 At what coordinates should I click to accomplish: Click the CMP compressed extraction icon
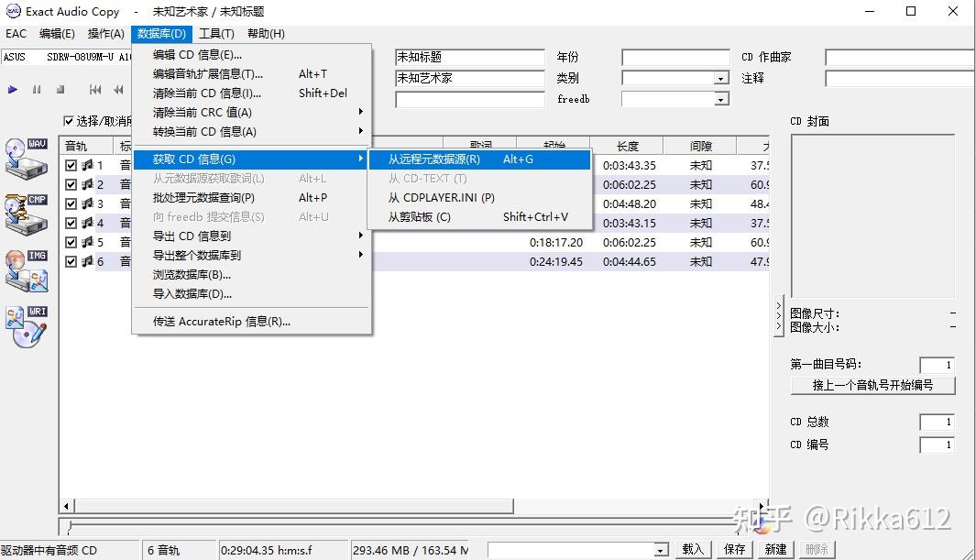[x=25, y=213]
